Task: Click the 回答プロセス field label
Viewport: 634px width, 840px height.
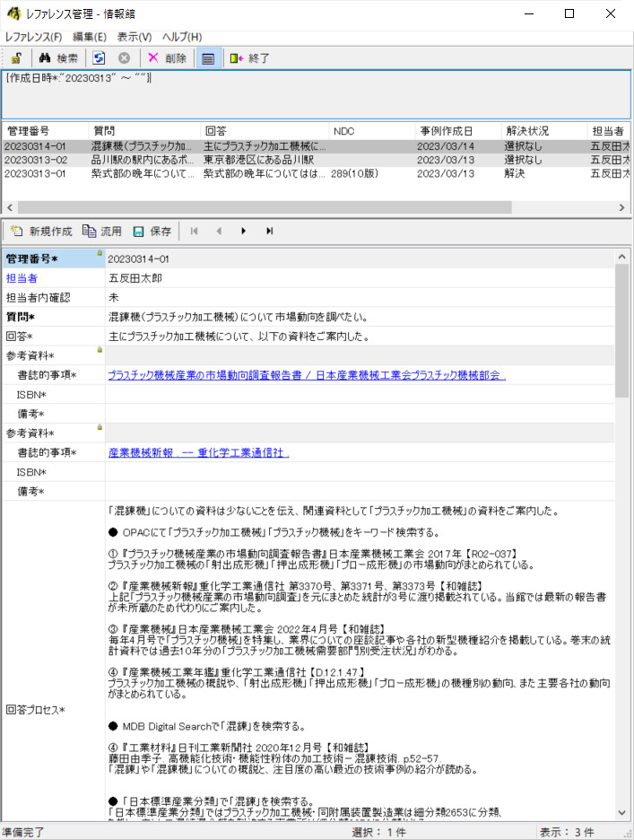Action: [35, 710]
